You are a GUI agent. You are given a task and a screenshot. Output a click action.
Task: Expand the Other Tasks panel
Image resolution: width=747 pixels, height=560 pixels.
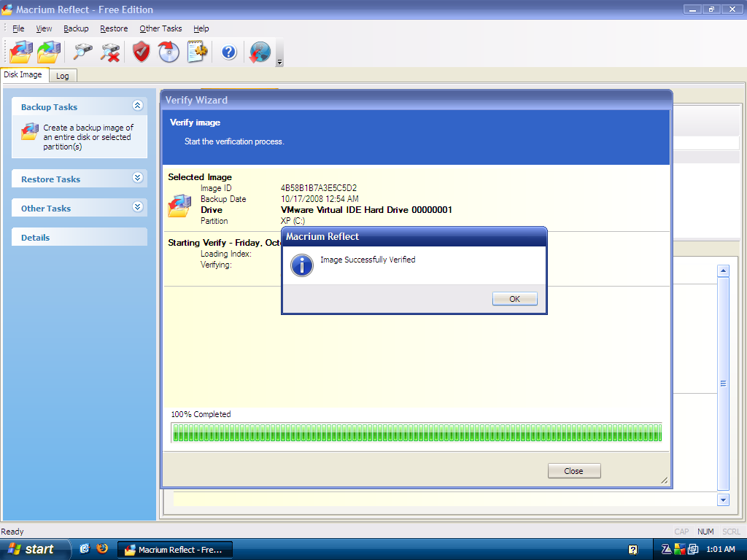138,207
